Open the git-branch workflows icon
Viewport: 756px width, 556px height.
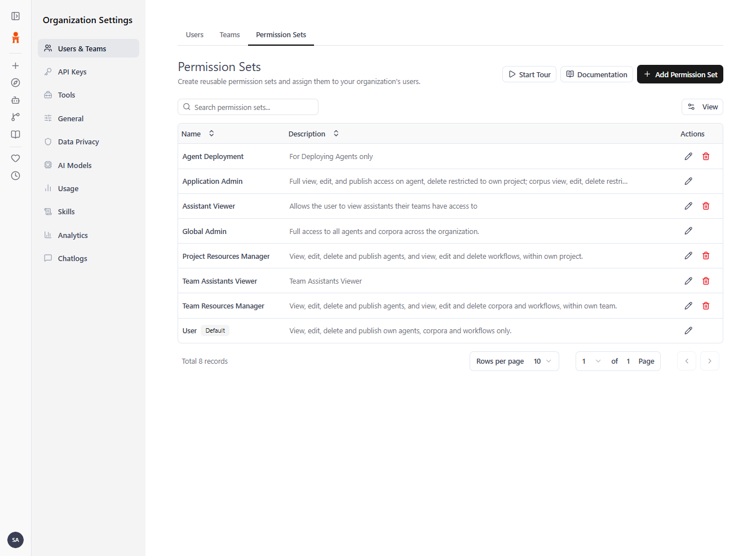pos(16,117)
